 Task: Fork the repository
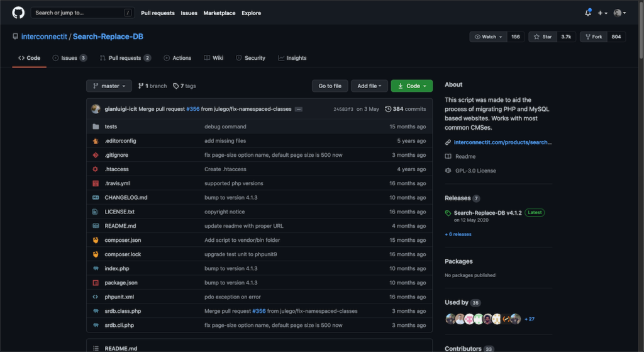(594, 37)
